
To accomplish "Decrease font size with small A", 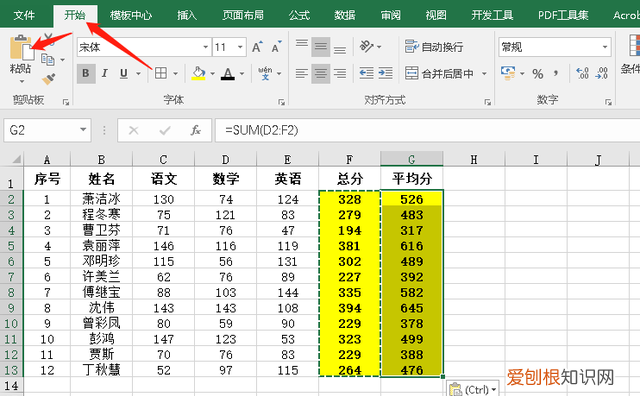I will [x=277, y=47].
